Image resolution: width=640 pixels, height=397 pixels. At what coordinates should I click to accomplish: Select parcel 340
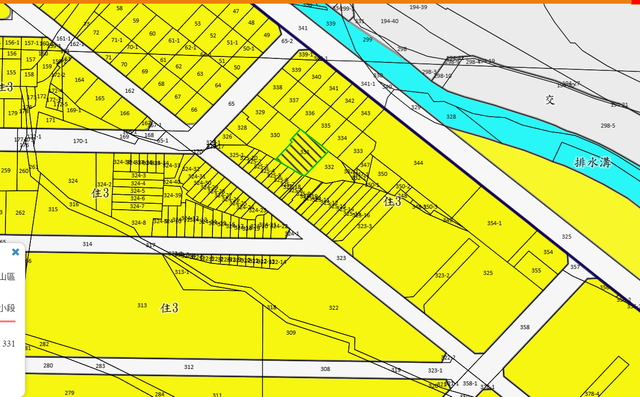pyautogui.click(x=316, y=77)
